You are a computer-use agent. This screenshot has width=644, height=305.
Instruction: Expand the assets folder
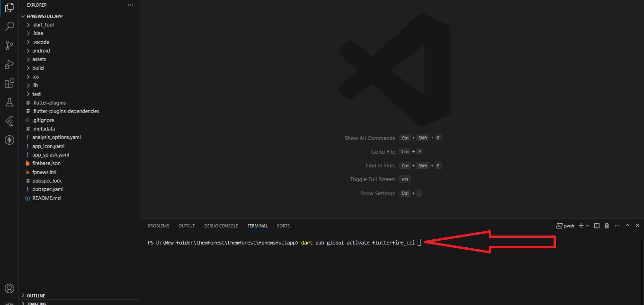79,59
